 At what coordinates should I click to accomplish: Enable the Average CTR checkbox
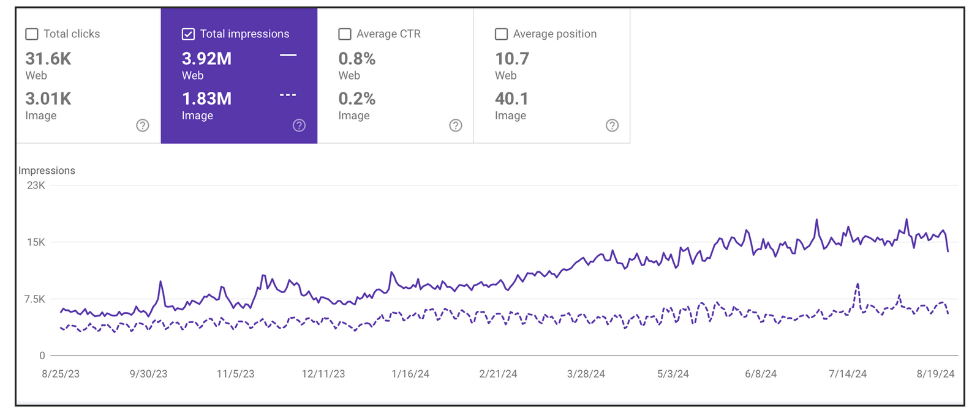(x=345, y=34)
